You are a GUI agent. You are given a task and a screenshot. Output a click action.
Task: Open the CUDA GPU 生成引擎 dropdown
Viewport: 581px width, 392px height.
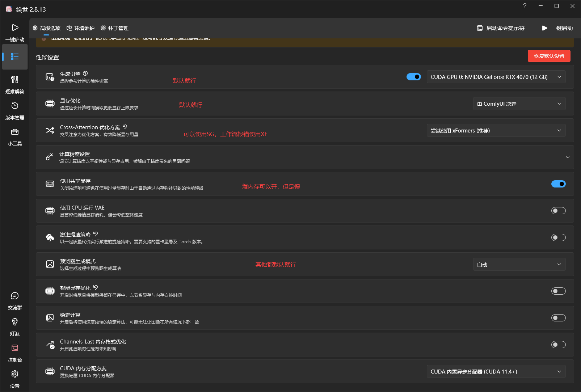[496, 77]
